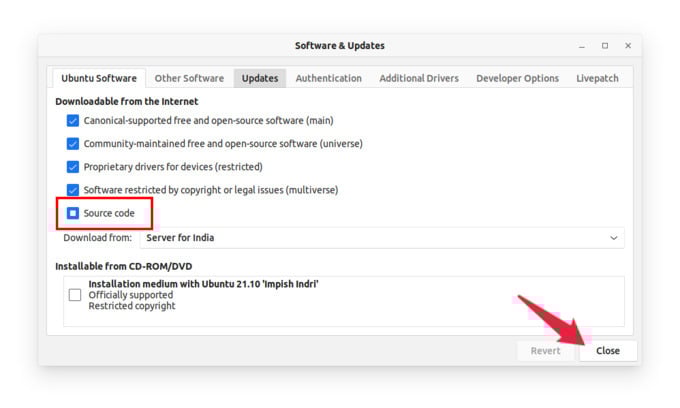Screen dimensions: 680x408
Task: Click 'Downloadable from the Internet' heading
Action: point(127,101)
